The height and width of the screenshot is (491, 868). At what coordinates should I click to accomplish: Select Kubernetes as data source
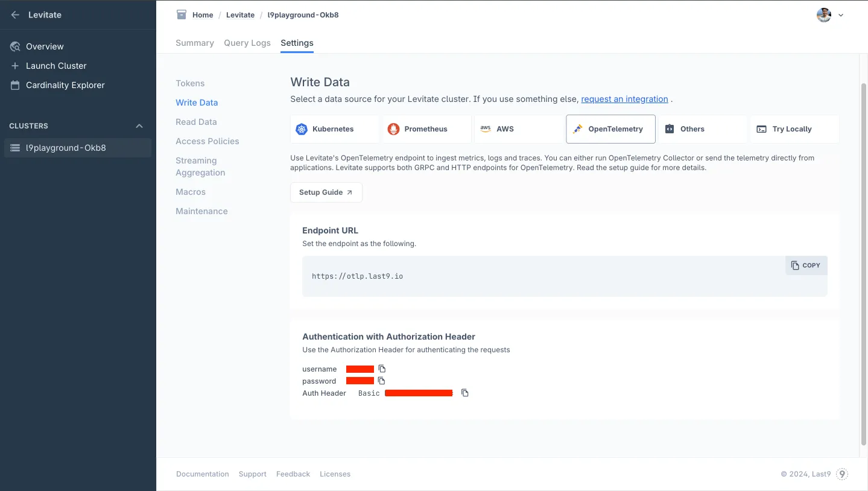[x=334, y=129]
